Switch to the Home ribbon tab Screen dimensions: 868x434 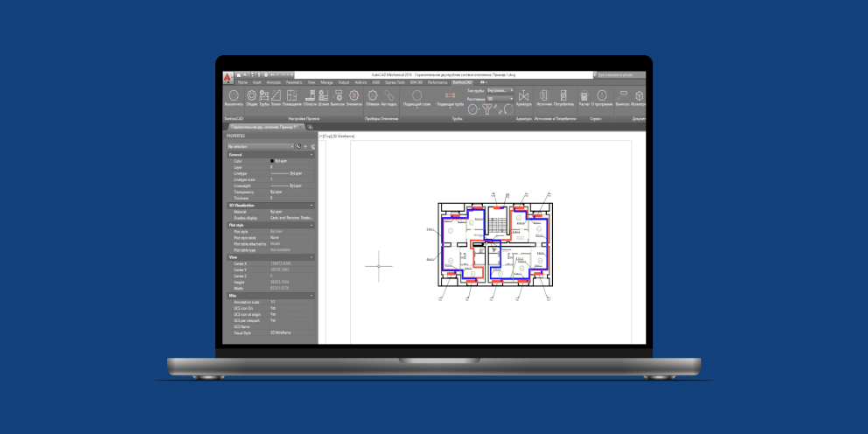[x=242, y=82]
